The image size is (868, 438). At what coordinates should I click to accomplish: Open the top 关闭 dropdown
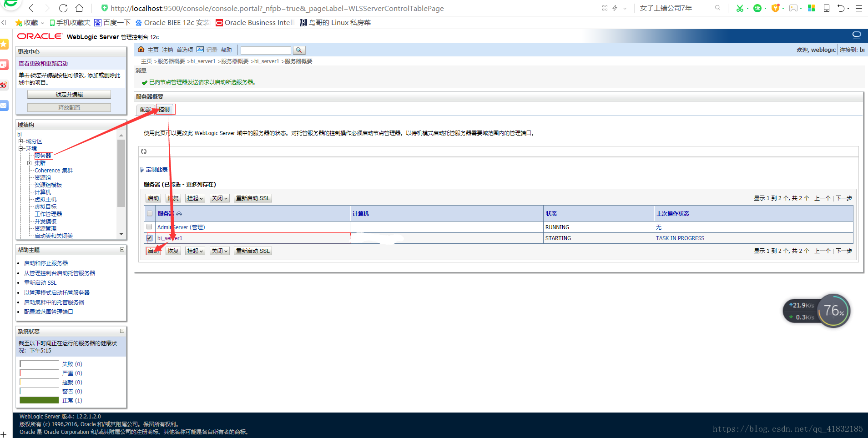tap(219, 198)
